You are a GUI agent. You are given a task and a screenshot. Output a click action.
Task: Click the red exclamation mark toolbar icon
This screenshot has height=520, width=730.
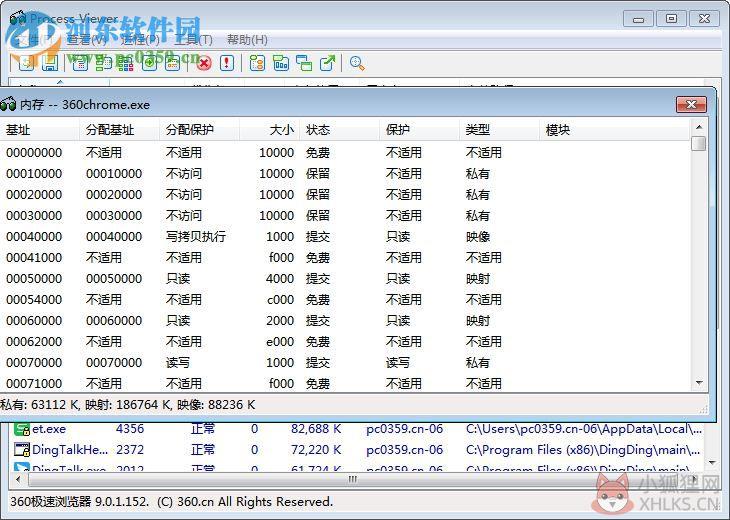click(x=227, y=63)
